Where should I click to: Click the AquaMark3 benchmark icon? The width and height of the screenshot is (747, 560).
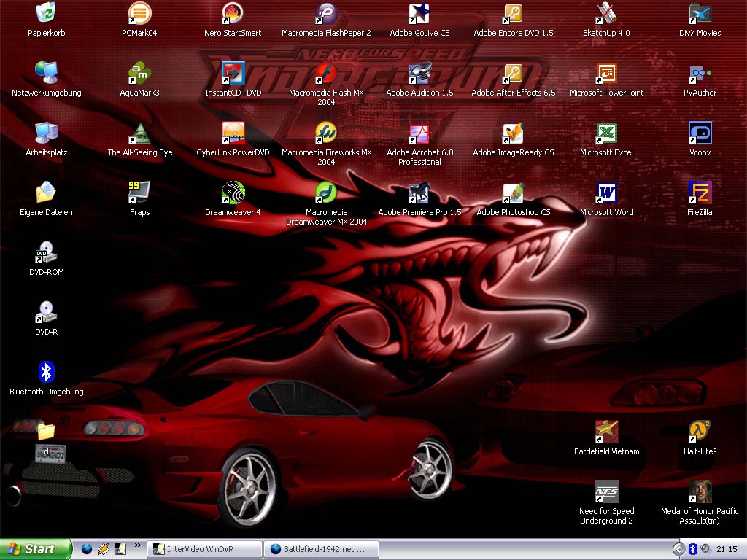[139, 74]
